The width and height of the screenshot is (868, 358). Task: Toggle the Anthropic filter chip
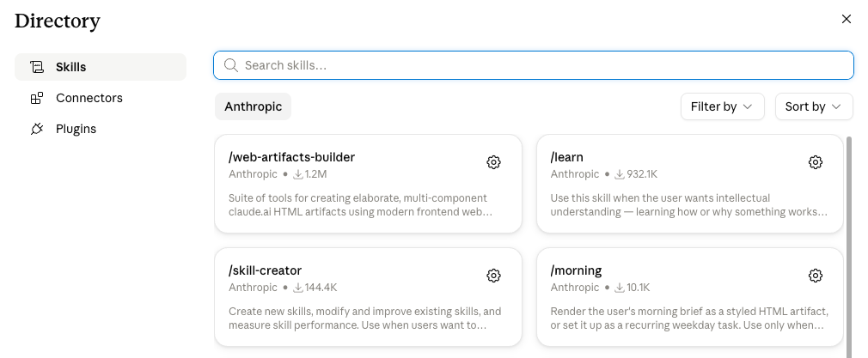click(253, 106)
